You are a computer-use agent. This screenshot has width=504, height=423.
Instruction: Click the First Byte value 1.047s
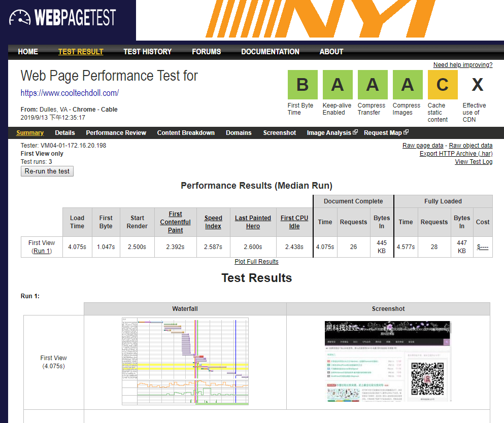(106, 247)
